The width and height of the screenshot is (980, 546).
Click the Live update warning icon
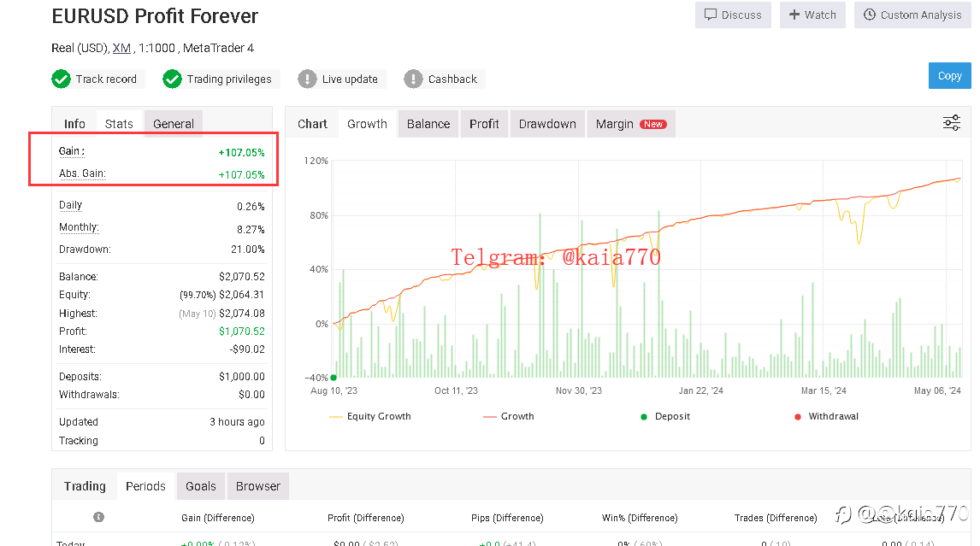click(x=307, y=79)
